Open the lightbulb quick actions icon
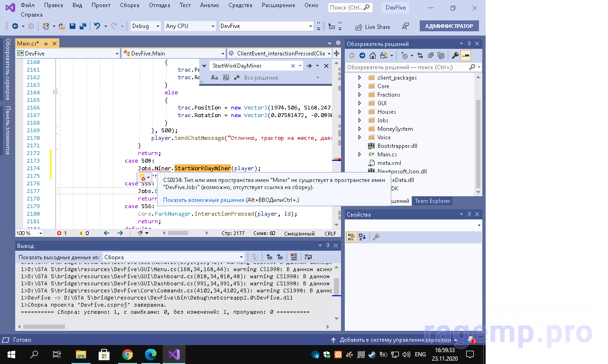Viewport: 608px width, 364px height. pyautogui.click(x=142, y=177)
